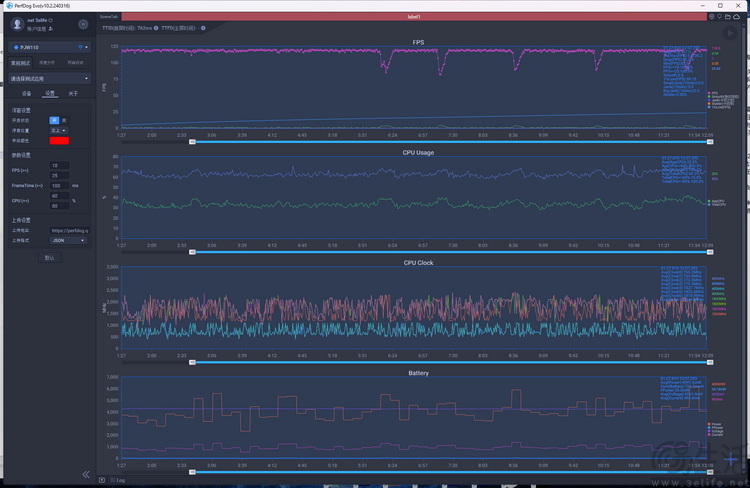Open the location marker icon in top bar
Viewport: 750px width, 488px height.
tap(711, 17)
